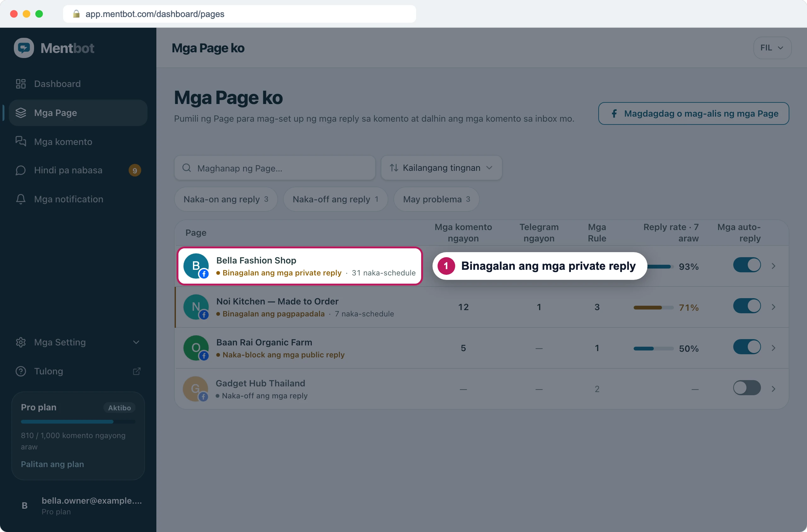Click the Maghanap ng Page search field

click(275, 168)
